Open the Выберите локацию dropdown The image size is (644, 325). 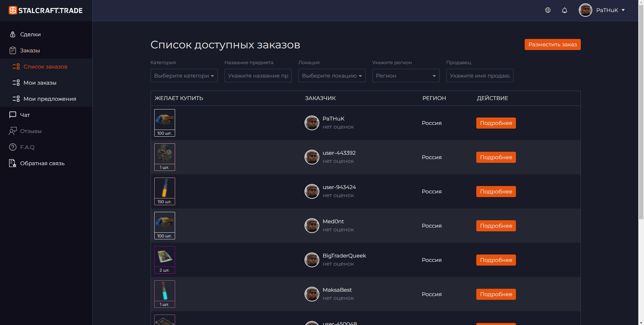[332, 76]
